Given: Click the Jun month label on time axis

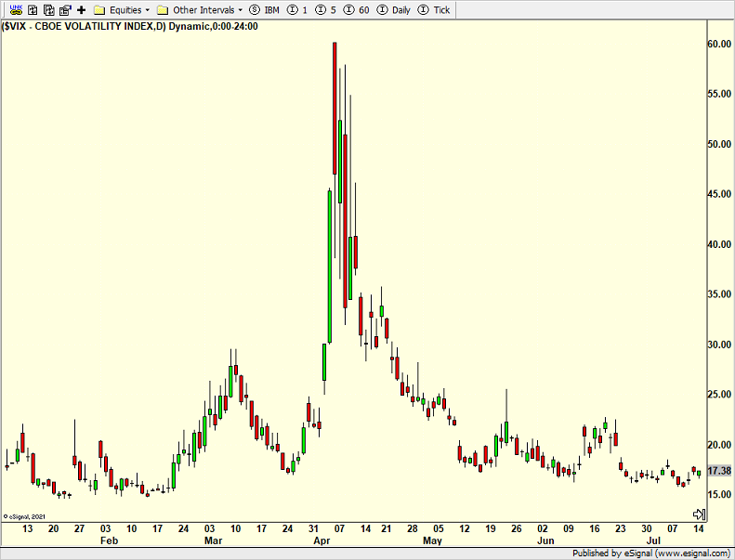Looking at the screenshot, I should (545, 540).
